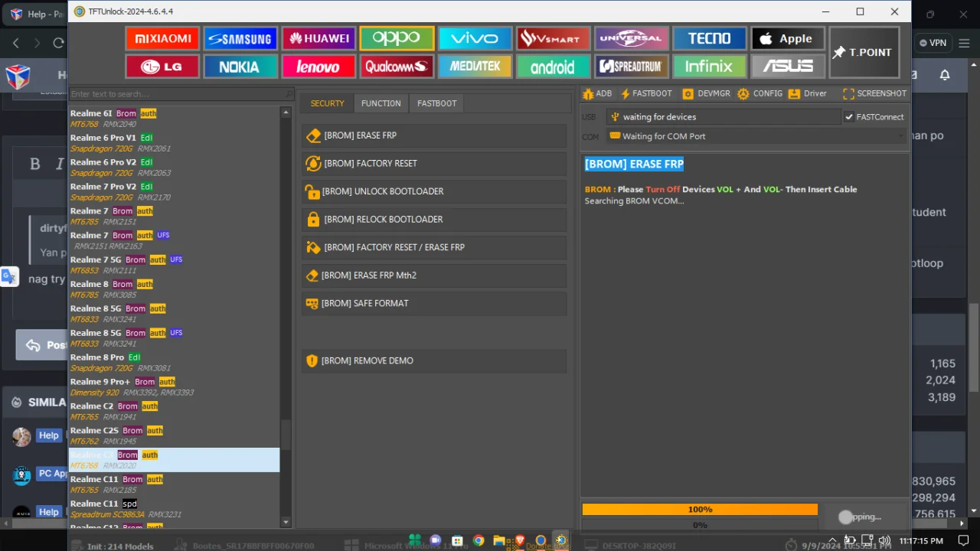Screen dimensions: 980x551
Task: Select the Vivo brand button
Action: pyautogui.click(x=475, y=38)
